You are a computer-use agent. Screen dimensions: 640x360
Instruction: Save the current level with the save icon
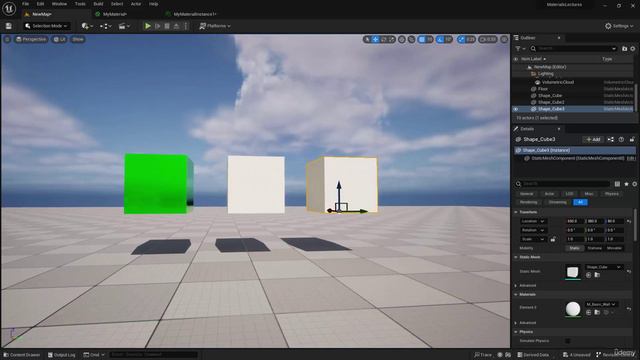click(x=9, y=26)
